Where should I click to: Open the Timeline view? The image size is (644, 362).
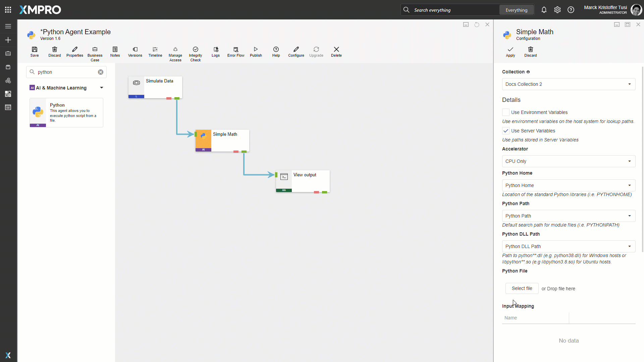155,52
